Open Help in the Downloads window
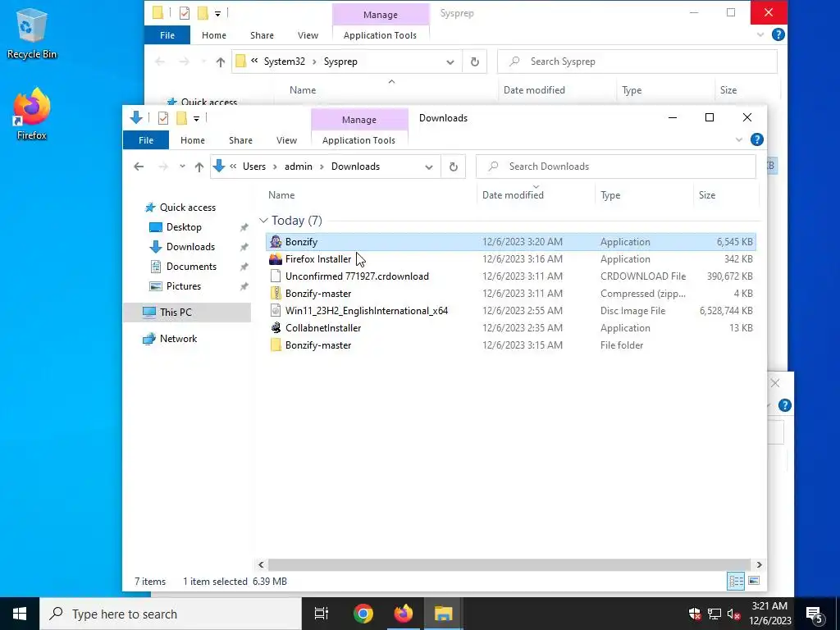The image size is (840, 630). (756, 139)
